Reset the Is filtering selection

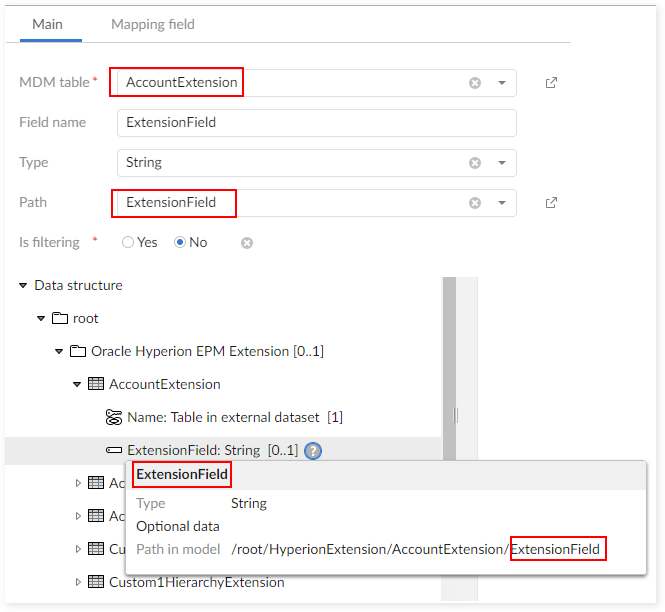point(247,242)
